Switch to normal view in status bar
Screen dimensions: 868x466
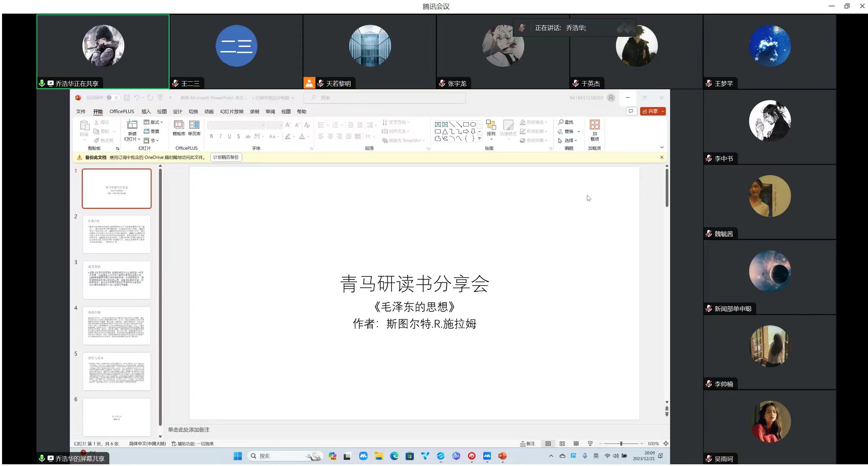pos(548,444)
